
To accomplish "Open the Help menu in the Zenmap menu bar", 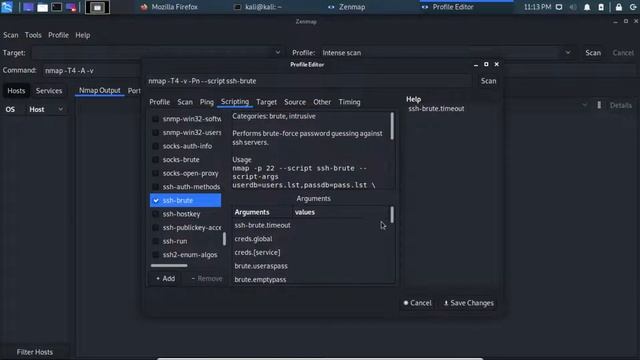I will click(x=82, y=35).
